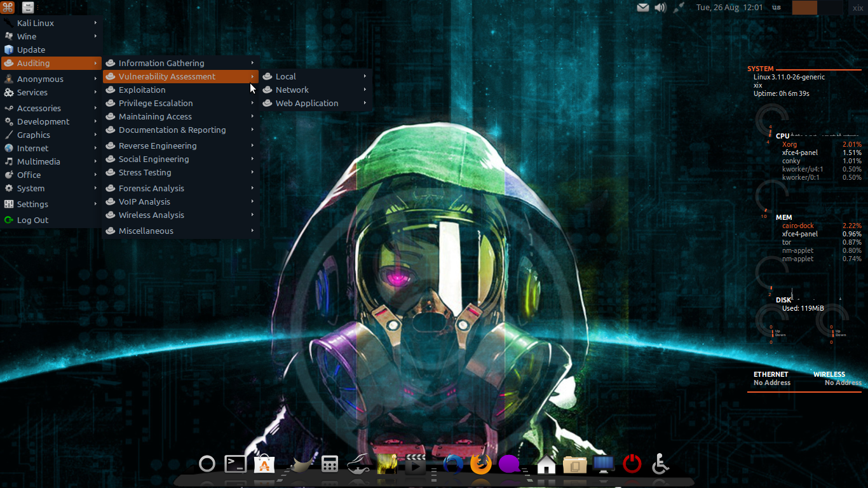The image size is (868, 488).
Task: Open the Graphics category
Action: [51, 135]
